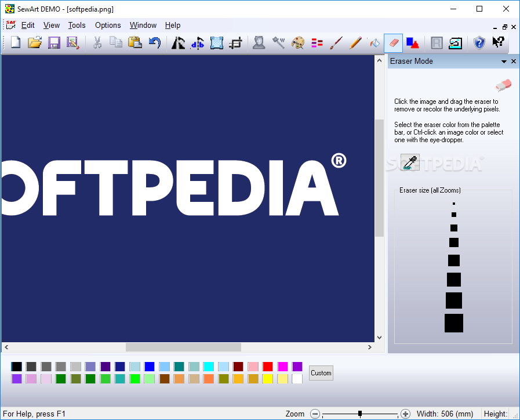Screen dimensions: 520x420
Task: Select the paint bucket fill tool
Action: [x=374, y=43]
